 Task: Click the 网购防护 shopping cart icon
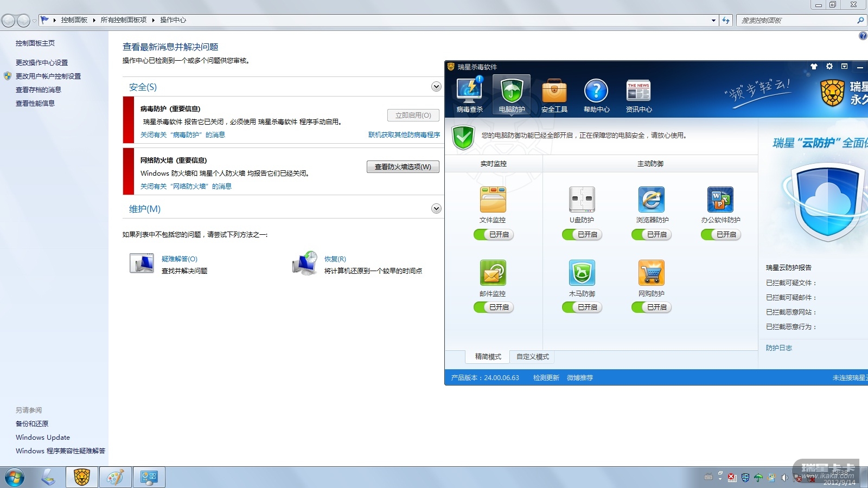(652, 273)
